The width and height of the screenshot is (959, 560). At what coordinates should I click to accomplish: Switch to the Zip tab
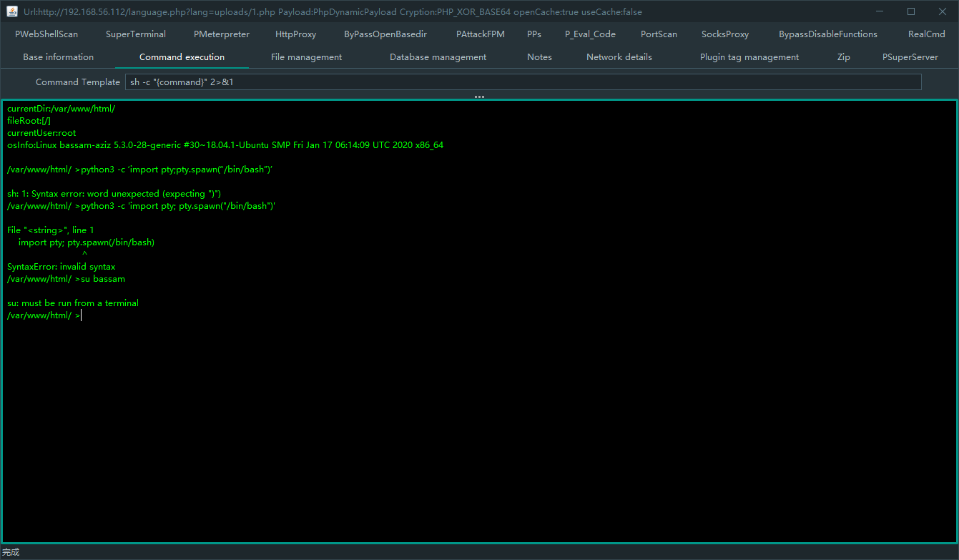point(844,57)
